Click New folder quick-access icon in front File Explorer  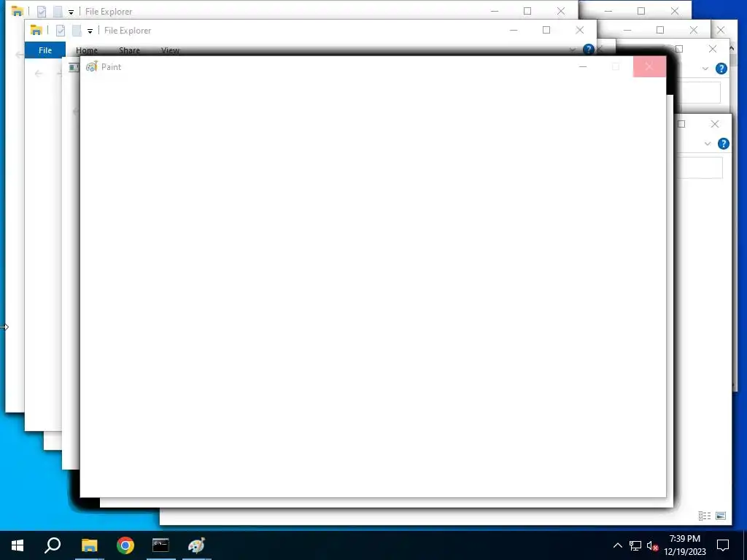[x=77, y=30]
